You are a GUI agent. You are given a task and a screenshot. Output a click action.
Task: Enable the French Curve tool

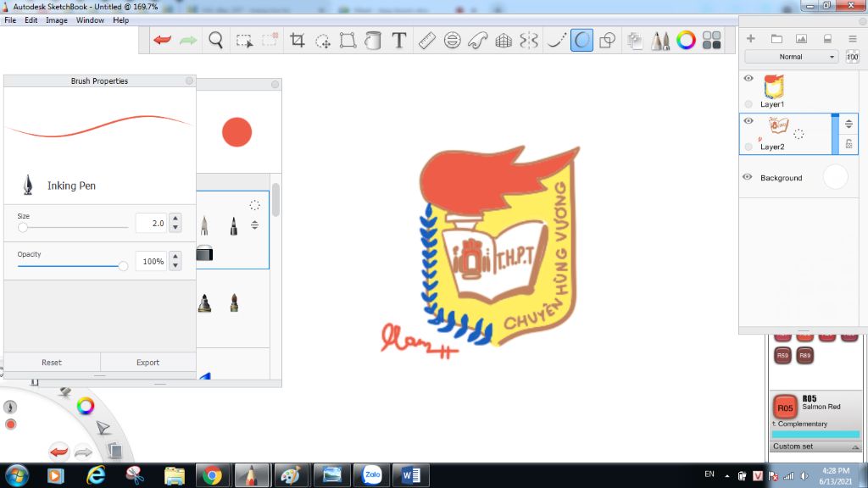pos(478,40)
